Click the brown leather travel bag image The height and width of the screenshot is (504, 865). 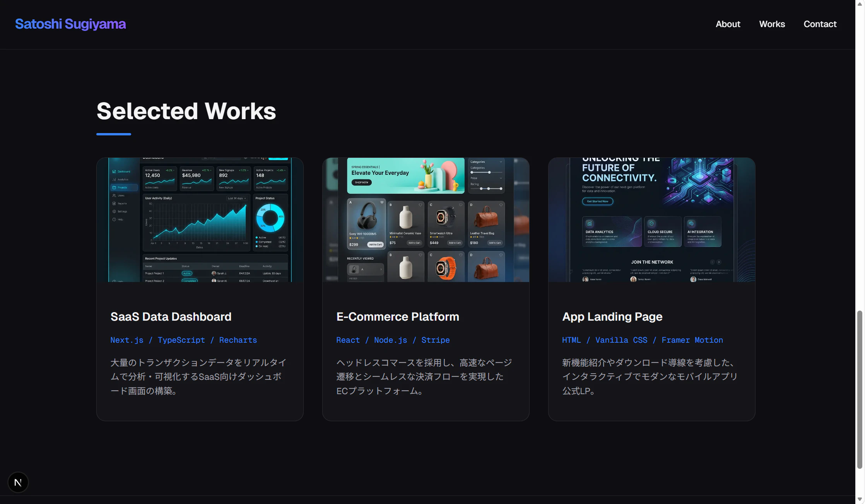486,217
